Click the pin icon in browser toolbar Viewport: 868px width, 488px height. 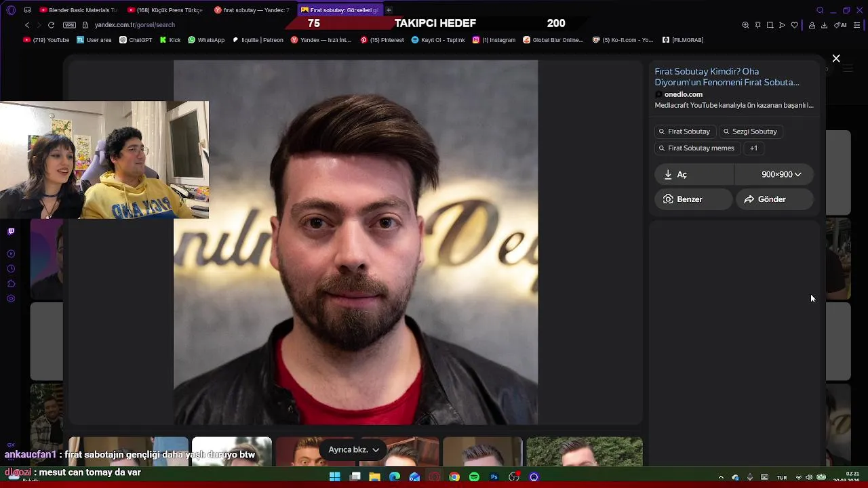(x=757, y=25)
